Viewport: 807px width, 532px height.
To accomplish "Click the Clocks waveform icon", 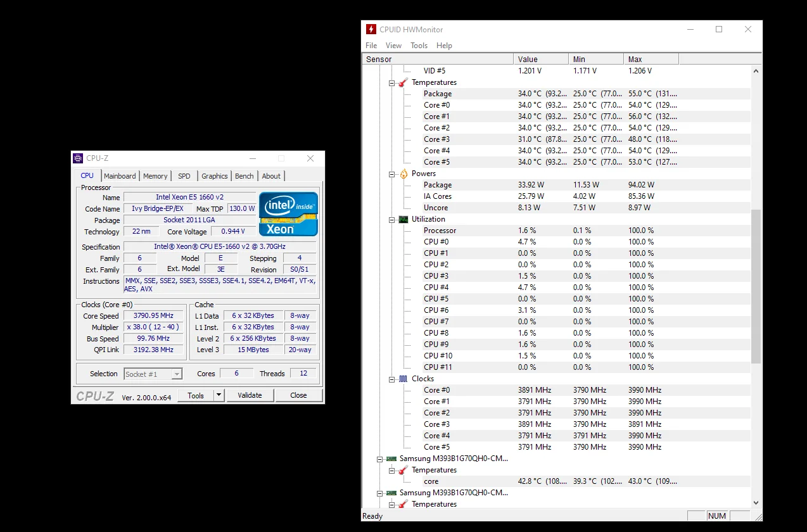I will (403, 379).
